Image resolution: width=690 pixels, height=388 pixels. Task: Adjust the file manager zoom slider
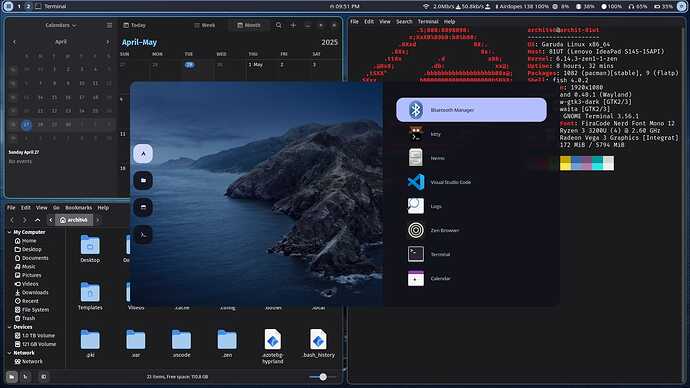tap(323, 377)
